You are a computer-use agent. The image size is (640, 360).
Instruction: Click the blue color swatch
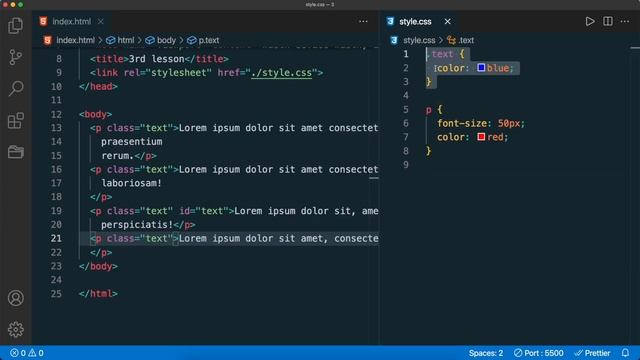pos(481,67)
